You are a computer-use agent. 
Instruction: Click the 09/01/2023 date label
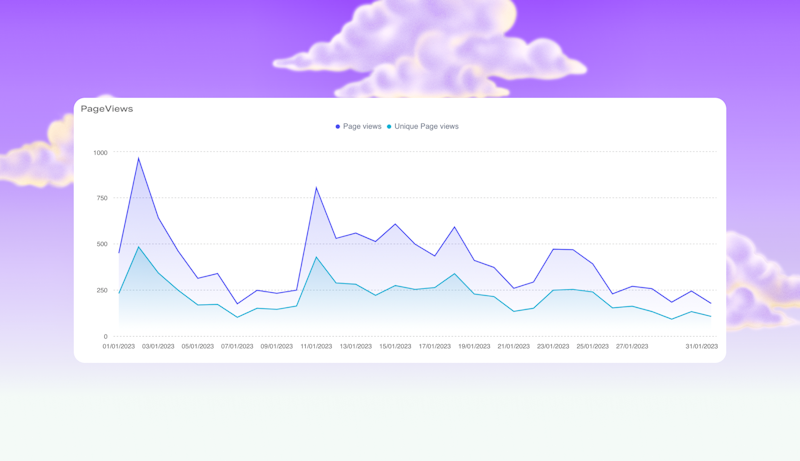point(277,346)
